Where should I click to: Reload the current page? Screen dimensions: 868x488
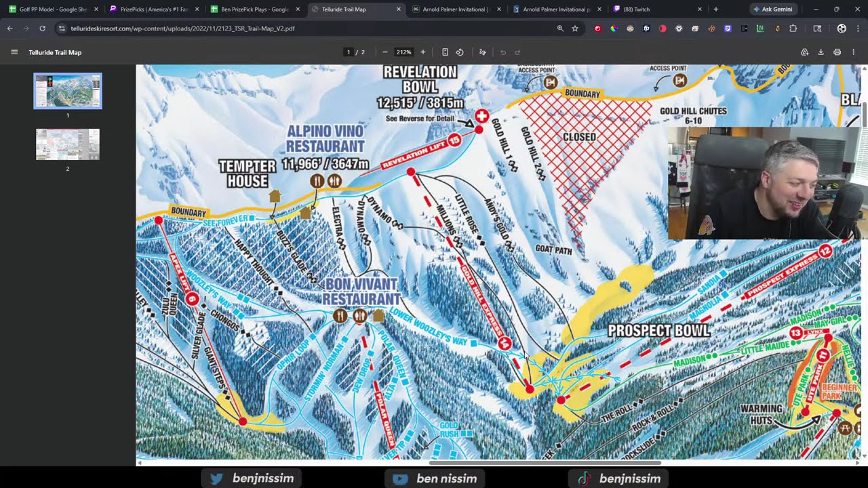tap(42, 28)
